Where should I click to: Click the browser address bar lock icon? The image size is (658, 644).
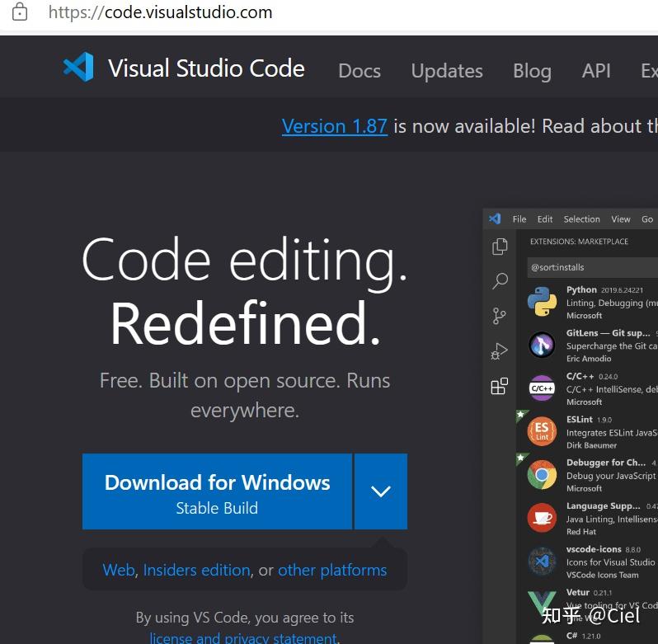(19, 12)
